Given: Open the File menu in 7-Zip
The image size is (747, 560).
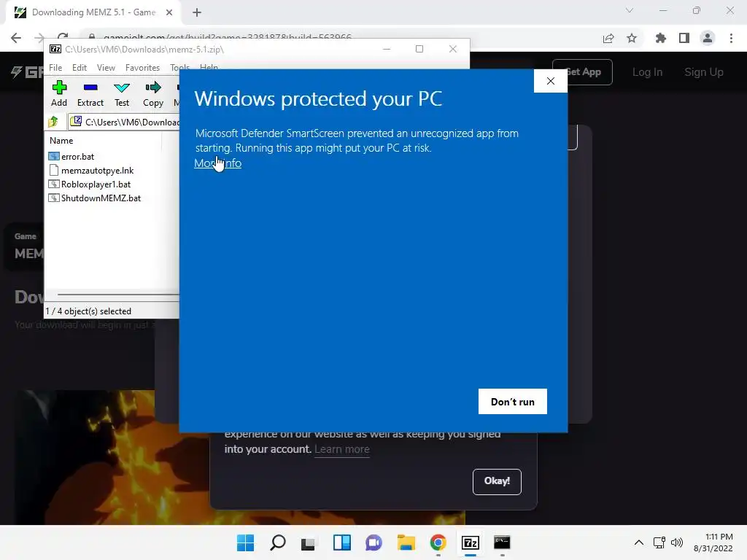Looking at the screenshot, I should 55,68.
